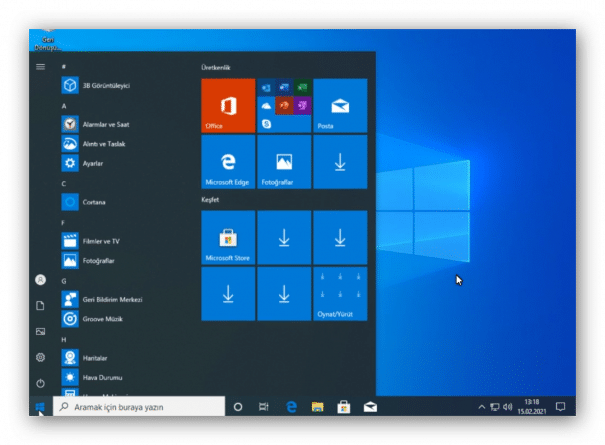This screenshot has width=605, height=445.
Task: Open the Fotoğraflar tile
Action: [x=284, y=162]
